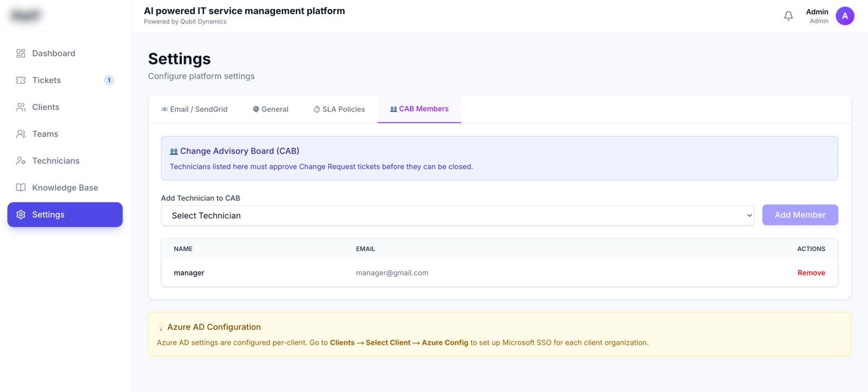Click the lightbulb icon beside Azure AD Configuration

pos(161,327)
